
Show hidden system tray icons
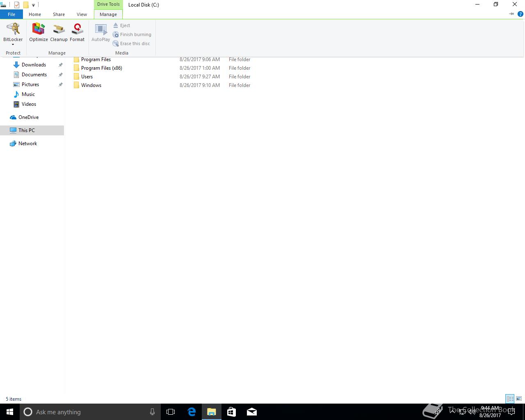452,412
